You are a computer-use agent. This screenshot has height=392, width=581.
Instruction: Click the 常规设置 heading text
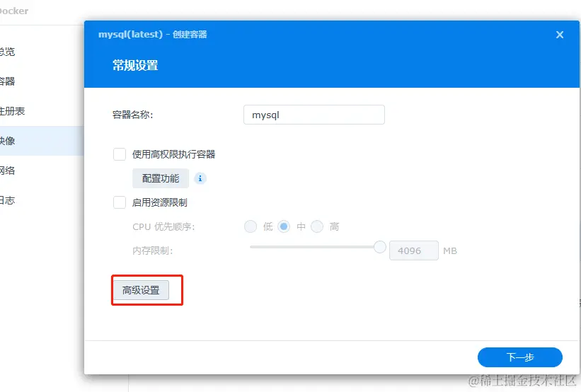click(x=135, y=66)
